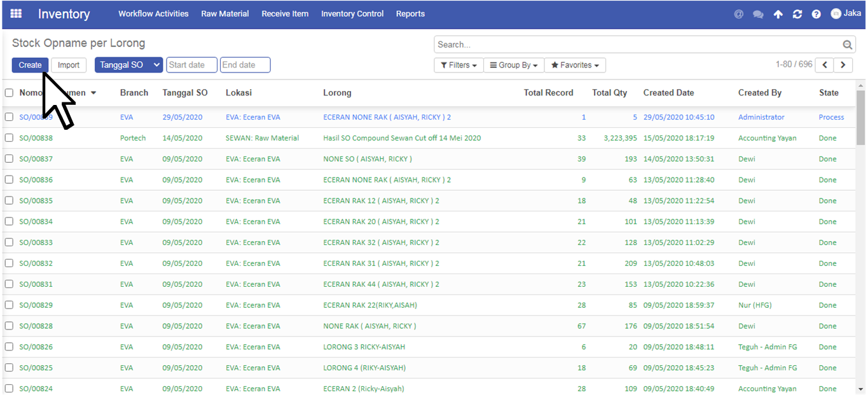Image resolution: width=868 pixels, height=395 pixels.
Task: Check the row checkbox for SO/00835
Action: coord(9,201)
